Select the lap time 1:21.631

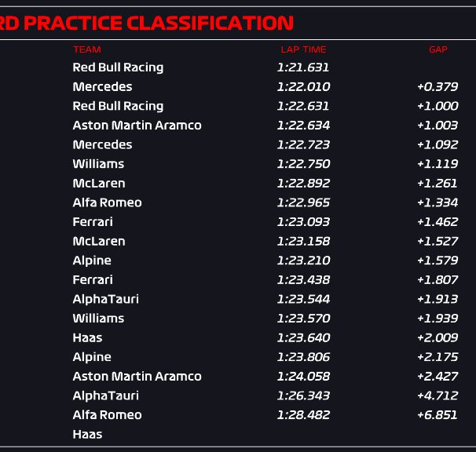pos(303,67)
